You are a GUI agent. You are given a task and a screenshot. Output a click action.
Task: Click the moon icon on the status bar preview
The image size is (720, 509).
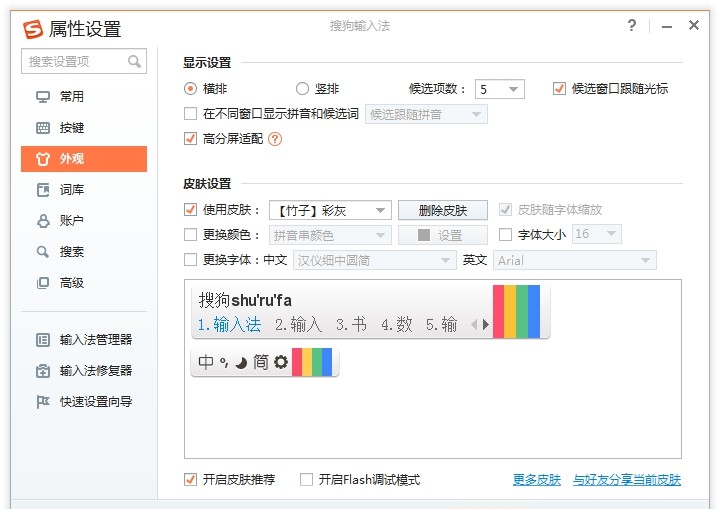pos(241,362)
